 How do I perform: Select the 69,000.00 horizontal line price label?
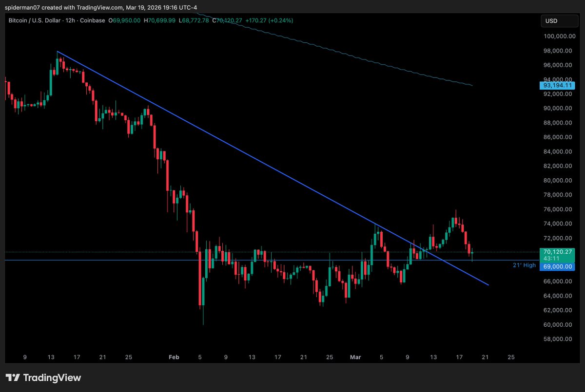tap(558, 267)
